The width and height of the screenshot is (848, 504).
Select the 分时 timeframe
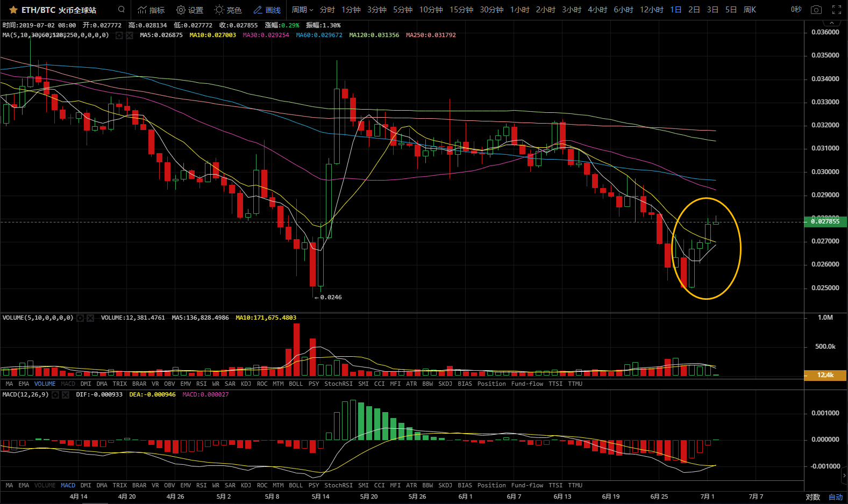pos(327,10)
